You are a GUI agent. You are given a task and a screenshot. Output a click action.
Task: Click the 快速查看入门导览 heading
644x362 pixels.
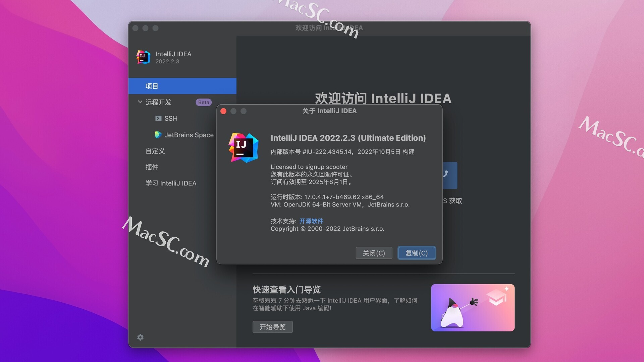click(286, 290)
